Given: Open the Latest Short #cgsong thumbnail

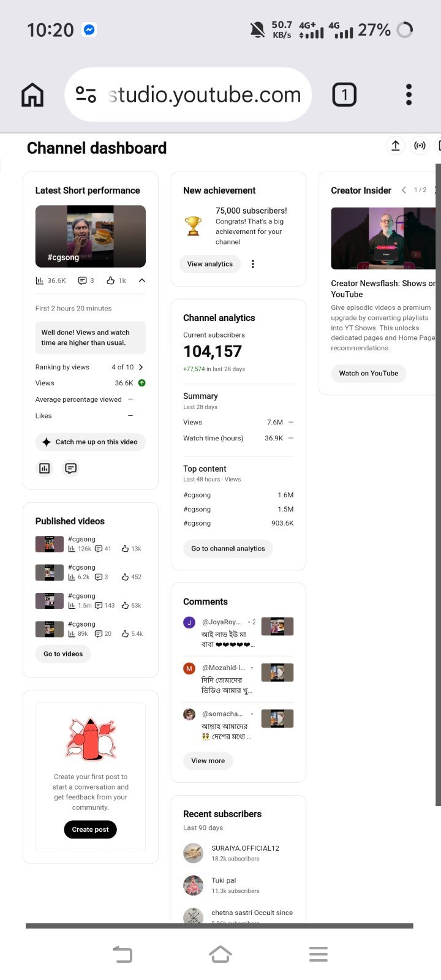Looking at the screenshot, I should [91, 236].
